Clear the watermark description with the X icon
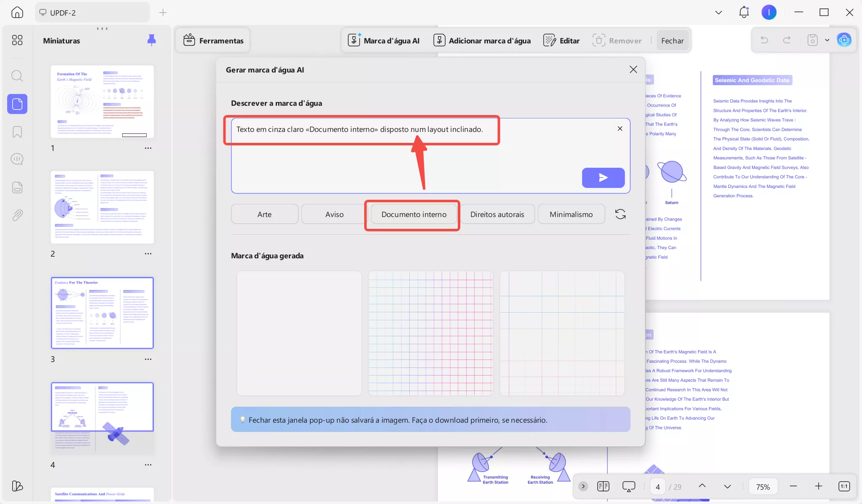This screenshot has width=862, height=504. pos(619,129)
